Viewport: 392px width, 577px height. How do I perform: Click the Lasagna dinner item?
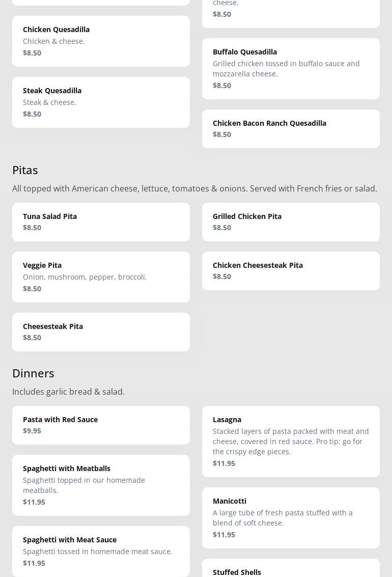(x=291, y=442)
